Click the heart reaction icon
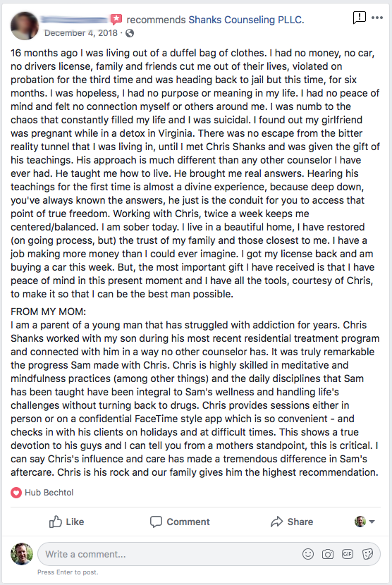Viewport: 392px width, 585px height. 16,493
